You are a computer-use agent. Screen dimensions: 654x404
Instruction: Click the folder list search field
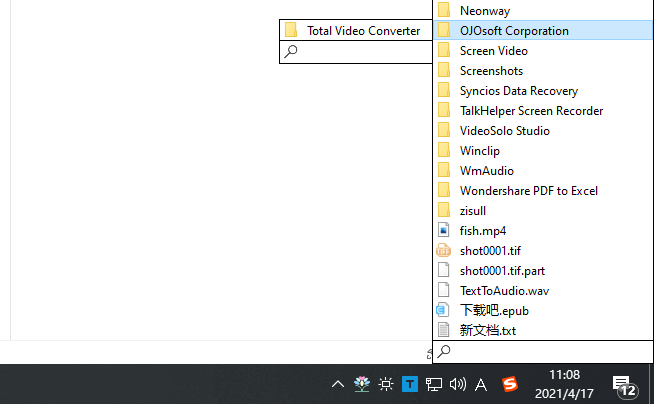(x=543, y=351)
